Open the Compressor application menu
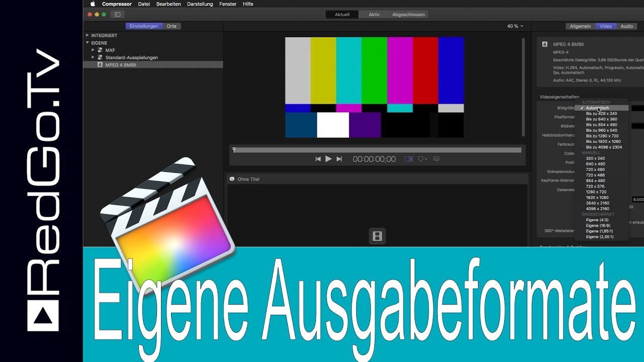This screenshot has height=362, width=644. pyautogui.click(x=116, y=4)
